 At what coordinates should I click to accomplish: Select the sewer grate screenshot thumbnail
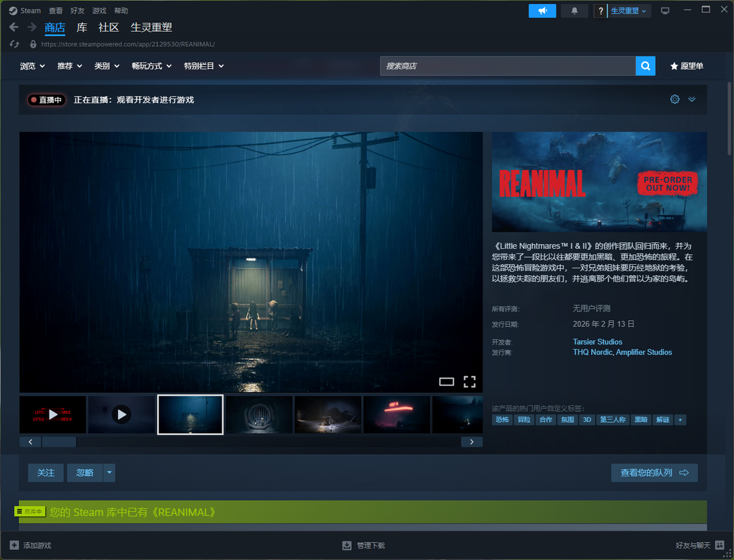[259, 415]
